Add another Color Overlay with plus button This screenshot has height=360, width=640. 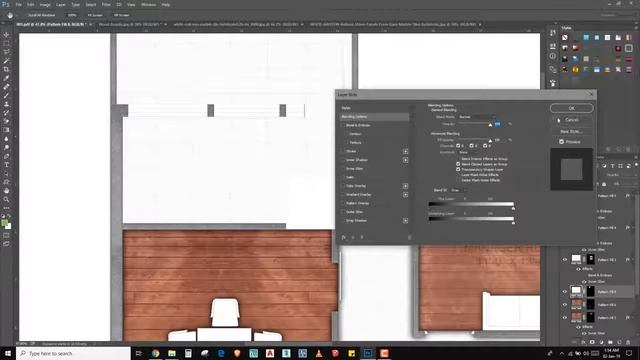click(405, 186)
